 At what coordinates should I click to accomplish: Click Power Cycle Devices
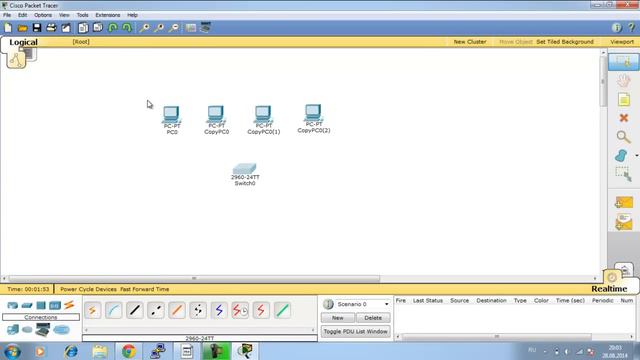pyautogui.click(x=88, y=289)
